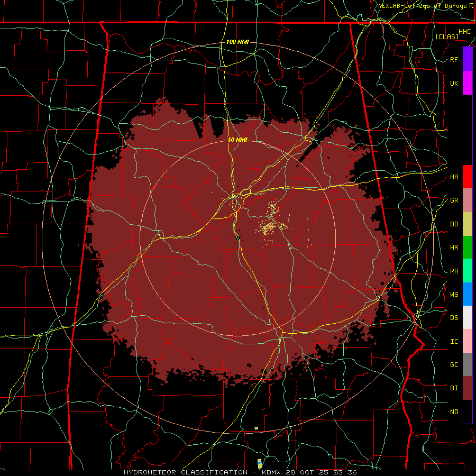
Task: Click the "RF" legend label
Action: [454, 59]
